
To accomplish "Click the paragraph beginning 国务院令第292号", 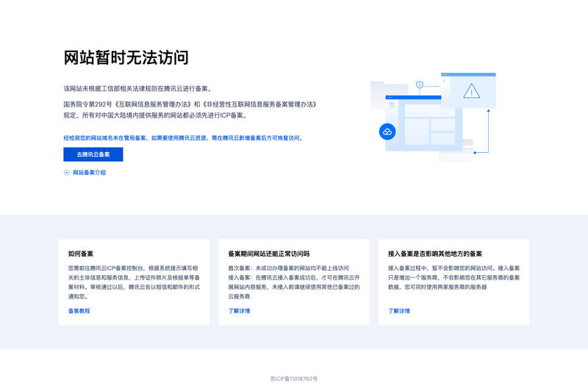I will click(190, 110).
